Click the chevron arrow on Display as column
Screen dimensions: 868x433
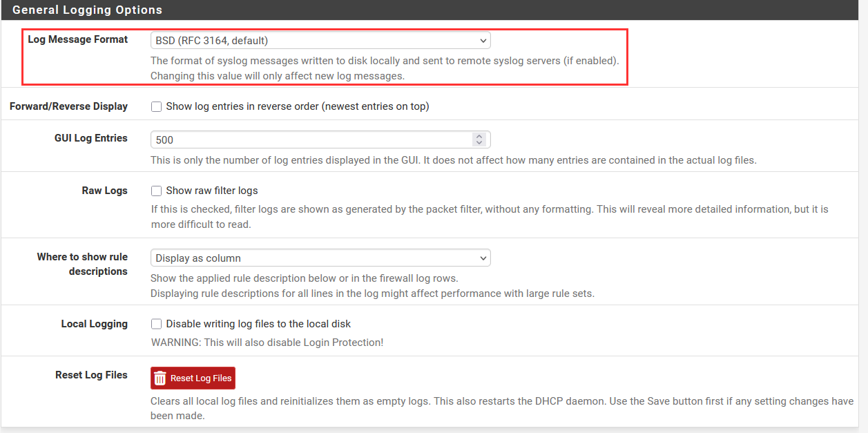tap(483, 258)
